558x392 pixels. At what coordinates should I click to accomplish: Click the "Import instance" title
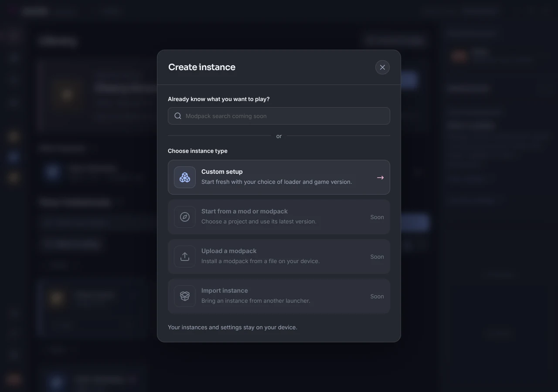point(225,291)
